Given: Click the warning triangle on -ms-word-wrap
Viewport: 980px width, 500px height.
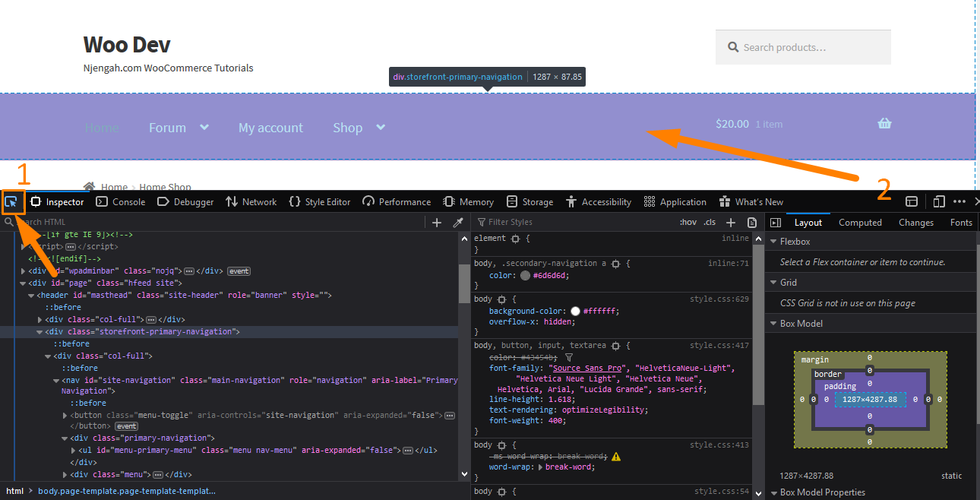Looking at the screenshot, I should [x=616, y=457].
